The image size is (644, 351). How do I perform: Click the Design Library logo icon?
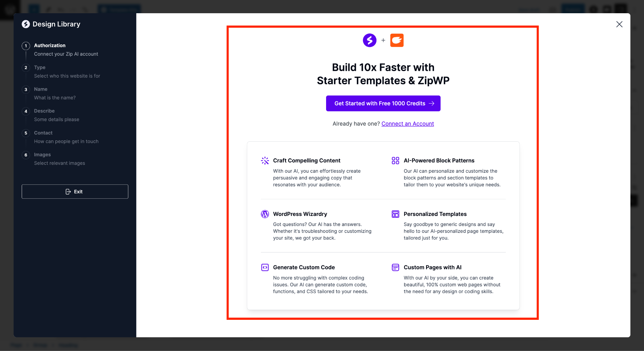click(x=26, y=24)
